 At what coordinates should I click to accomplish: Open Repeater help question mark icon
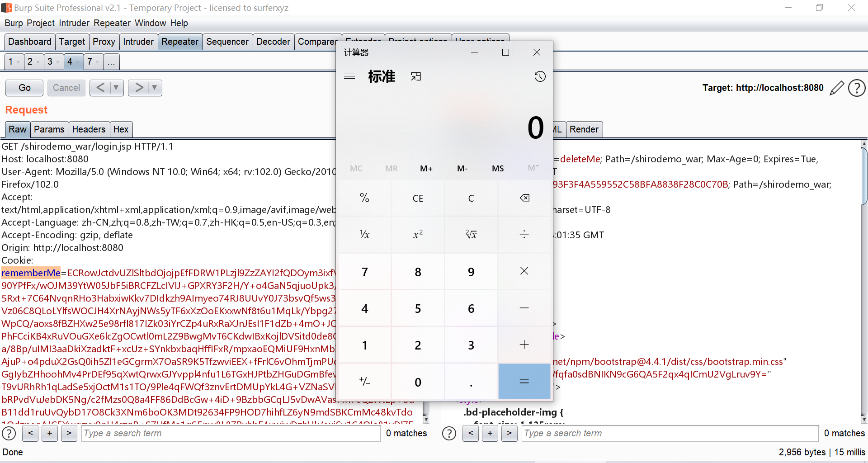click(x=857, y=88)
